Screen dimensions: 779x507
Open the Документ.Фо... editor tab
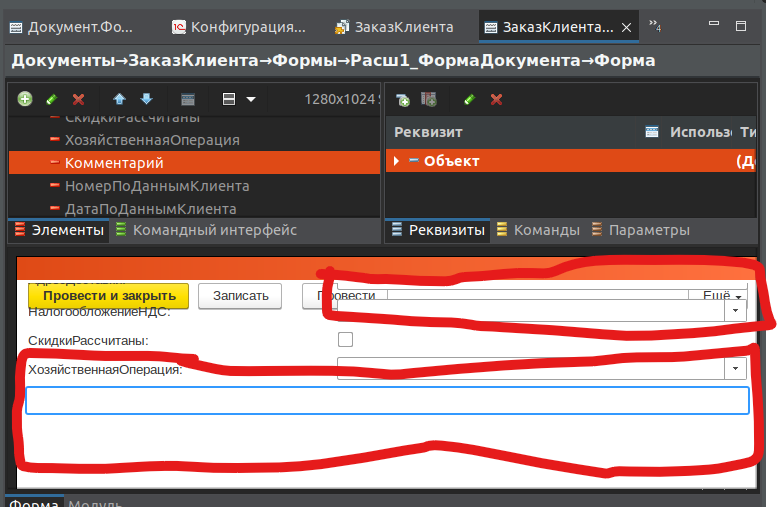pos(72,27)
